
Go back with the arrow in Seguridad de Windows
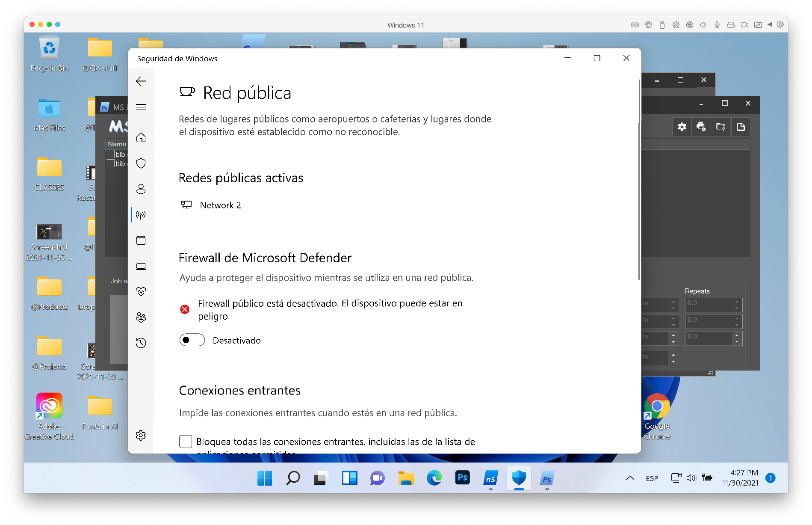click(141, 81)
